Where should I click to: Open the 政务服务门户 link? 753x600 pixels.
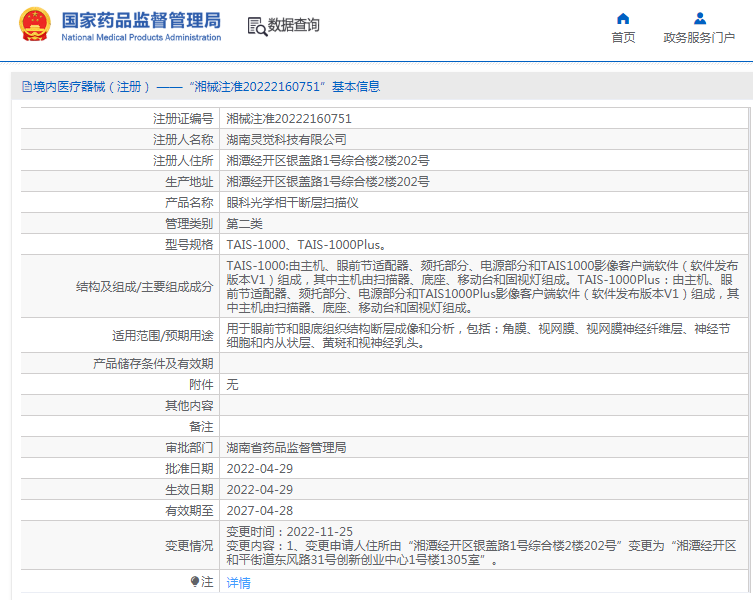coord(699,38)
